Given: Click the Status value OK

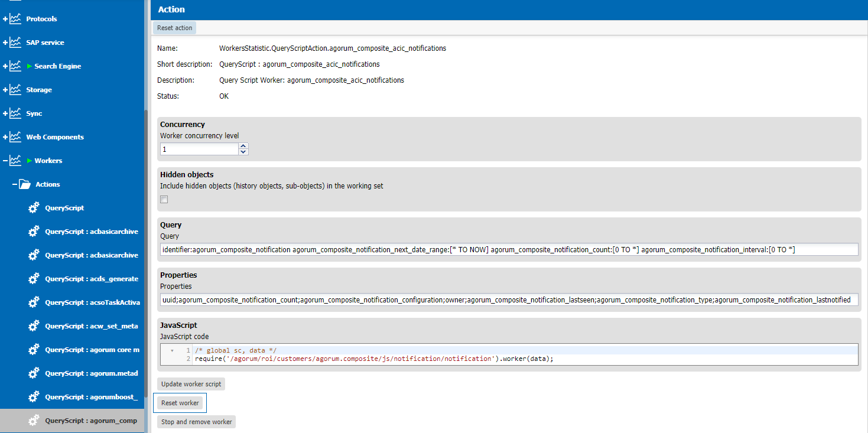Looking at the screenshot, I should (224, 96).
